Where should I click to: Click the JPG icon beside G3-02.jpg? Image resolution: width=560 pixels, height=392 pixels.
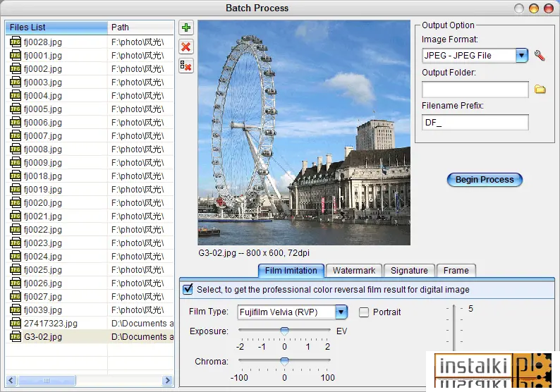point(16,337)
